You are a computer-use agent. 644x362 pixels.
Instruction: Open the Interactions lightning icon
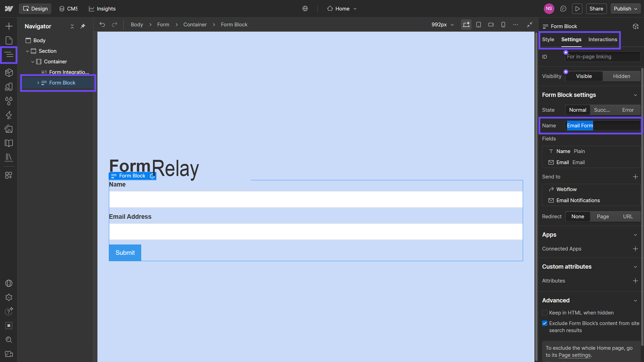pyautogui.click(x=9, y=115)
